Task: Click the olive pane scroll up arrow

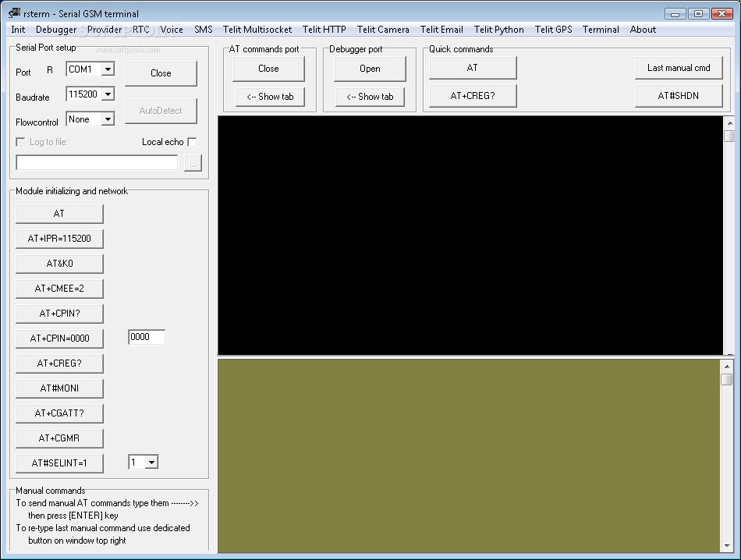Action: pos(727,367)
